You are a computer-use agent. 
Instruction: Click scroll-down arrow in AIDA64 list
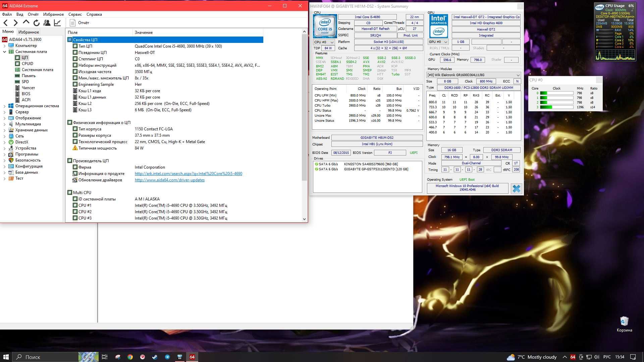(x=304, y=219)
